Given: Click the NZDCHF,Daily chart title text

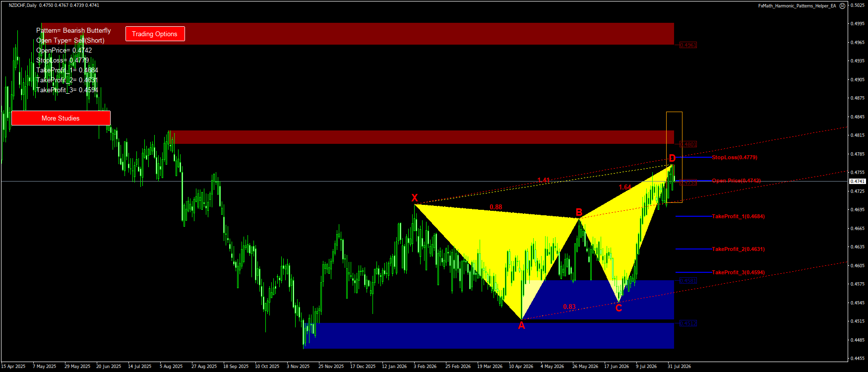Looking at the screenshot, I should (22, 5).
